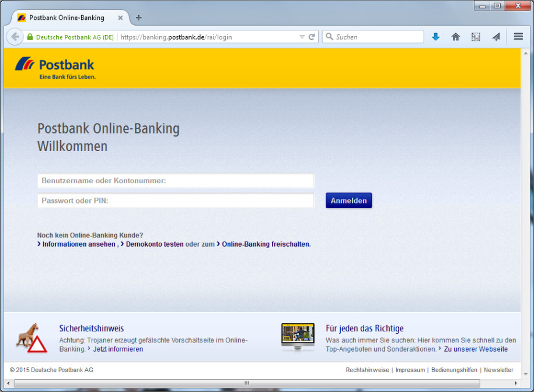This screenshot has height=392, width=534.
Task: Click the vertical scrollbar down arrow
Action: pos(526,374)
